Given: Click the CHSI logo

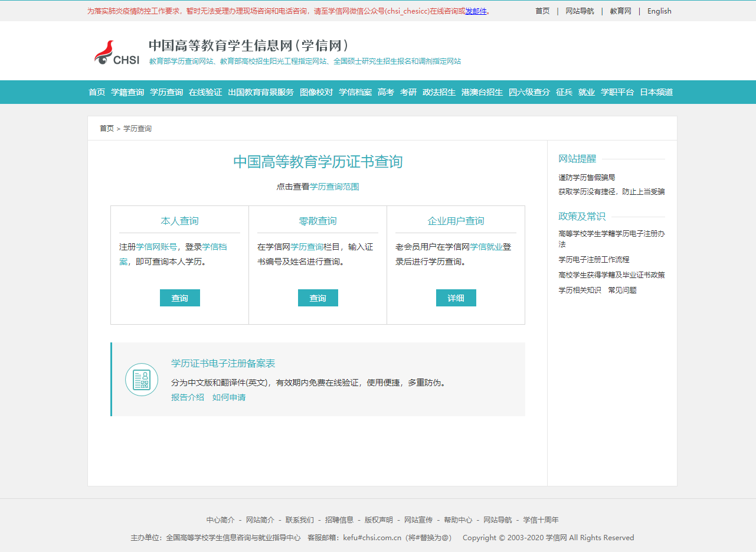Looking at the screenshot, I should click(117, 53).
